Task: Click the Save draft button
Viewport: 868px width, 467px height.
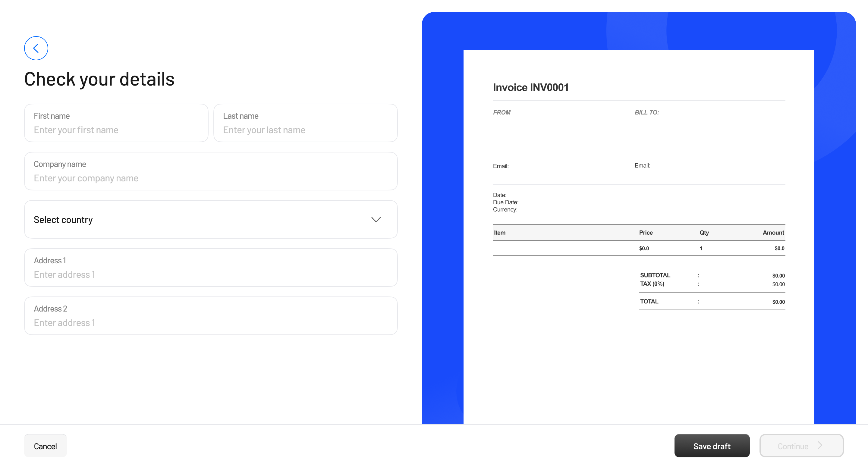Action: click(712, 446)
